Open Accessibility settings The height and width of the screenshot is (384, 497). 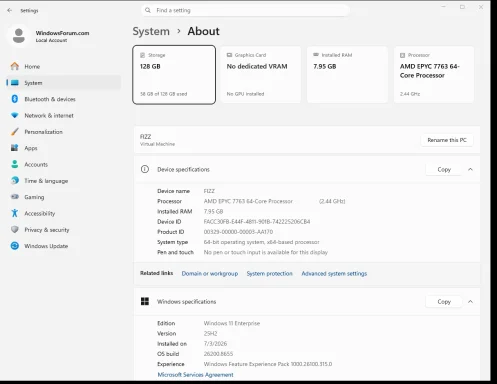tap(63, 213)
